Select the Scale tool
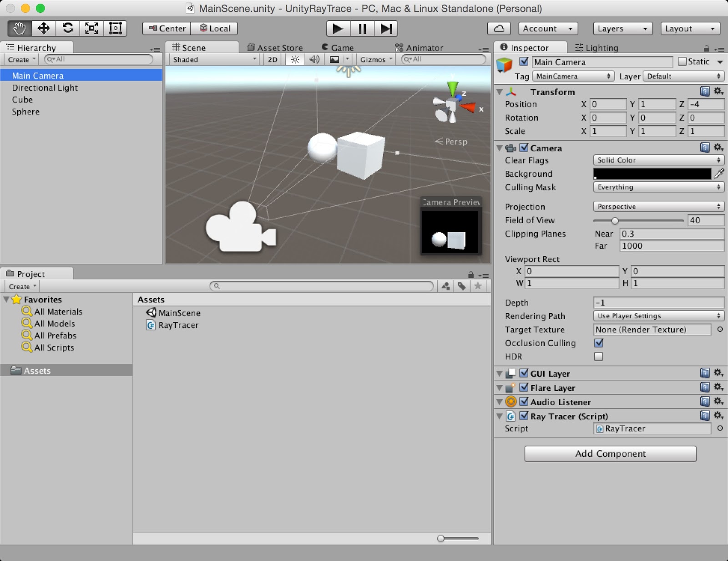728x561 pixels. pos(91,28)
